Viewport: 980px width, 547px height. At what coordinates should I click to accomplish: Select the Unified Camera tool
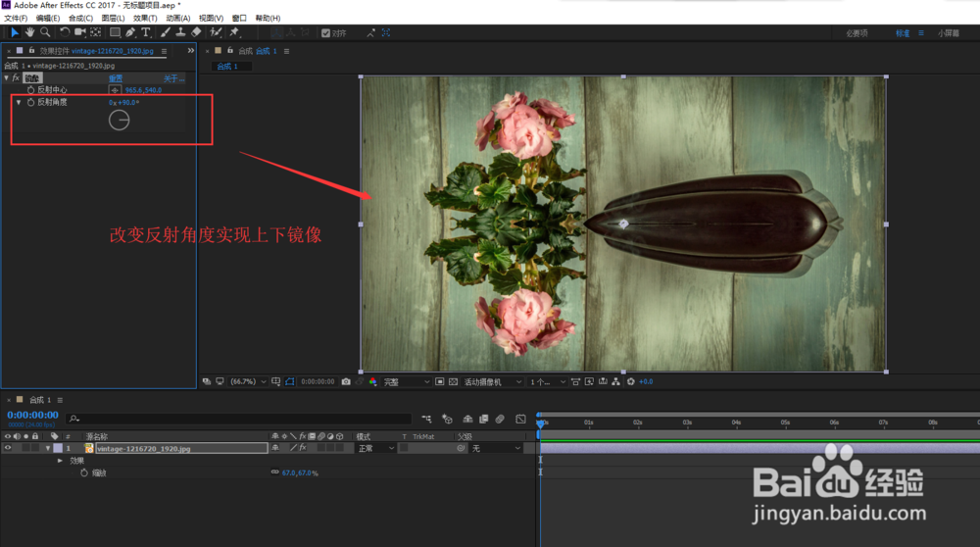click(x=80, y=32)
